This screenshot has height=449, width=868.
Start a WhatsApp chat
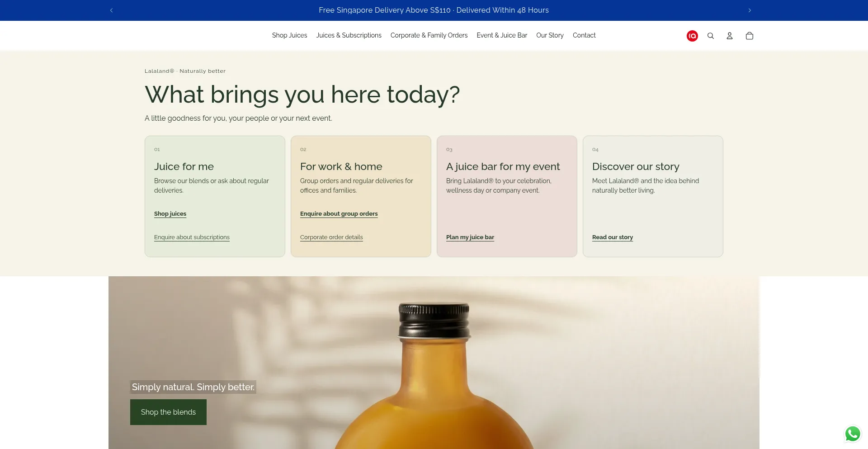coord(853,434)
